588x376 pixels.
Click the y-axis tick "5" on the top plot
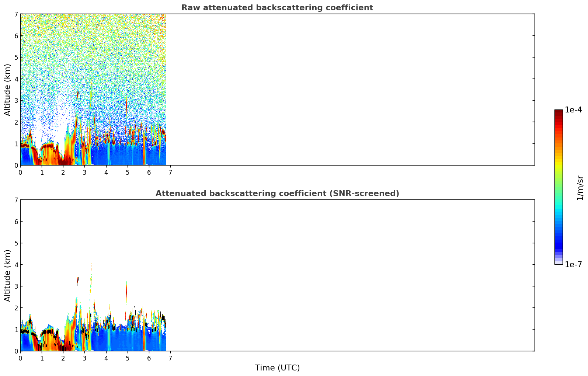click(16, 57)
